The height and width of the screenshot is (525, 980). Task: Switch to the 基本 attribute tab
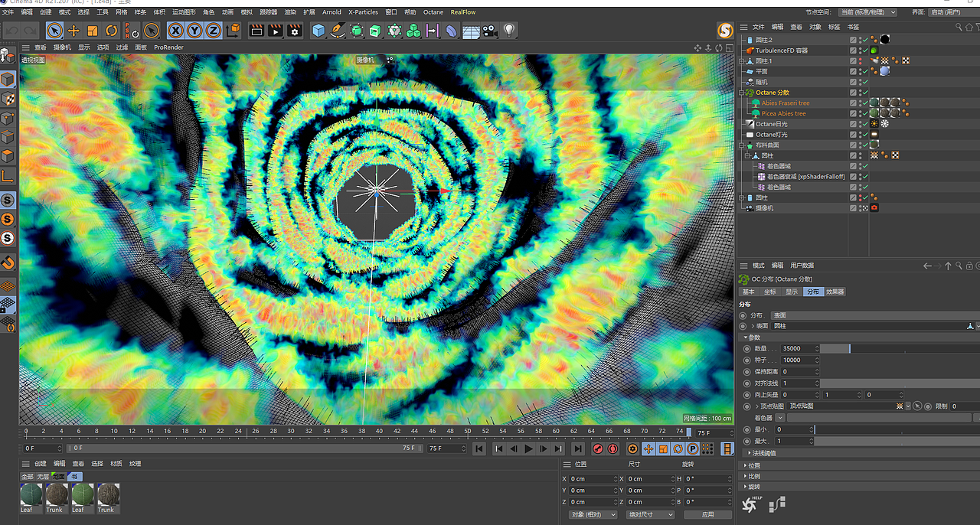(x=748, y=292)
